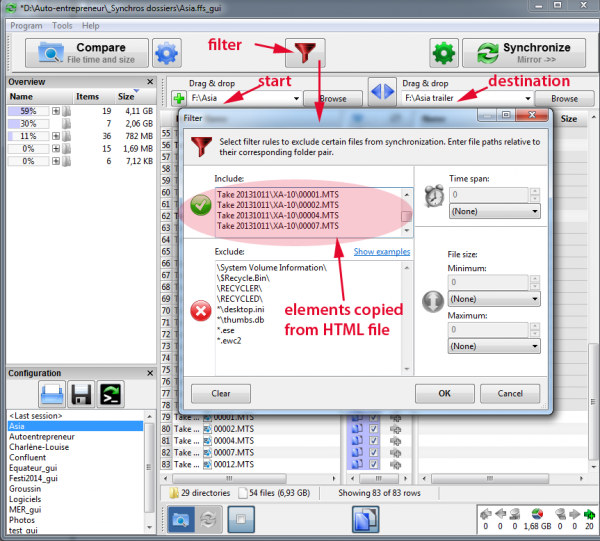
Task: Click the red Exclude X icon
Action: (x=201, y=311)
